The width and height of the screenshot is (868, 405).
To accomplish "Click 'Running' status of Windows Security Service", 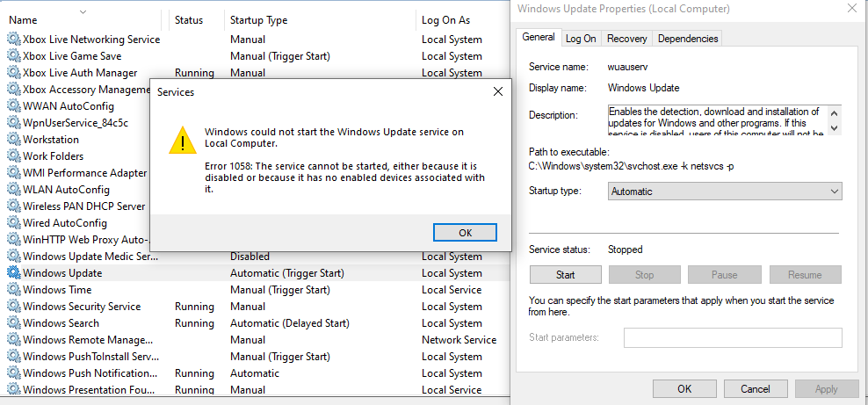I will (194, 306).
